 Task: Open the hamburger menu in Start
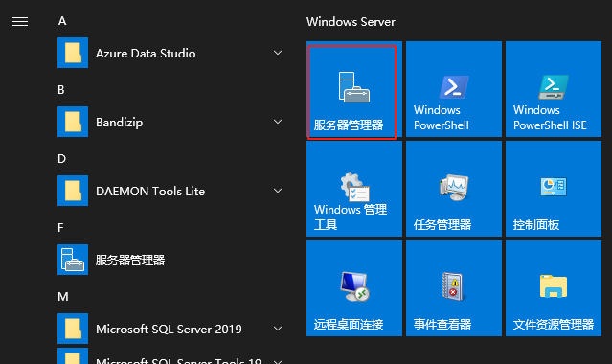pos(20,21)
